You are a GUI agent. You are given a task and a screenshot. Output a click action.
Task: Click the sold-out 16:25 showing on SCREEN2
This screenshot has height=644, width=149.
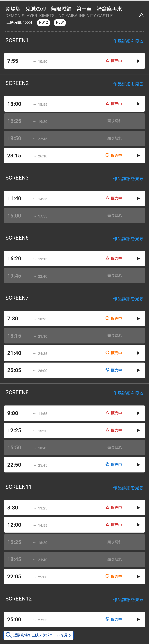click(x=74, y=121)
